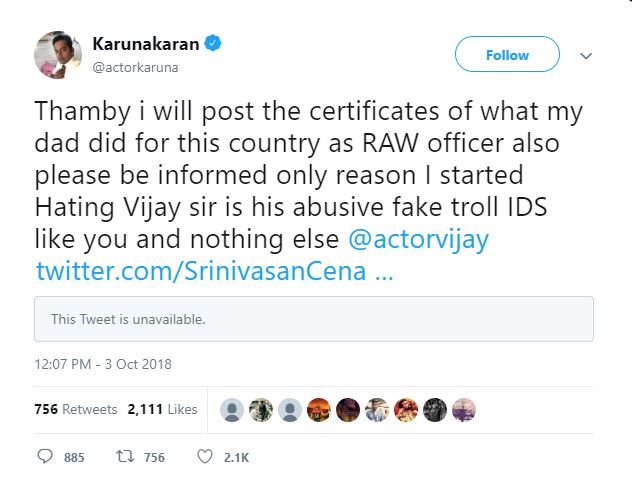This screenshot has height=478, width=632.
Task: Click the blue verified badge
Action: pyautogui.click(x=213, y=43)
